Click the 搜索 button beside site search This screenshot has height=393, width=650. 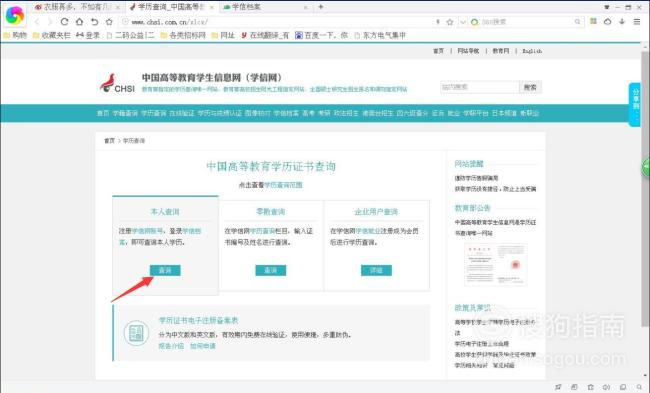tap(530, 87)
